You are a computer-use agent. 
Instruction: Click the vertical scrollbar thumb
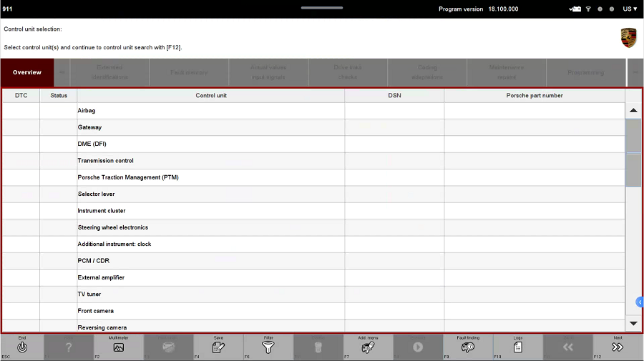pyautogui.click(x=633, y=152)
